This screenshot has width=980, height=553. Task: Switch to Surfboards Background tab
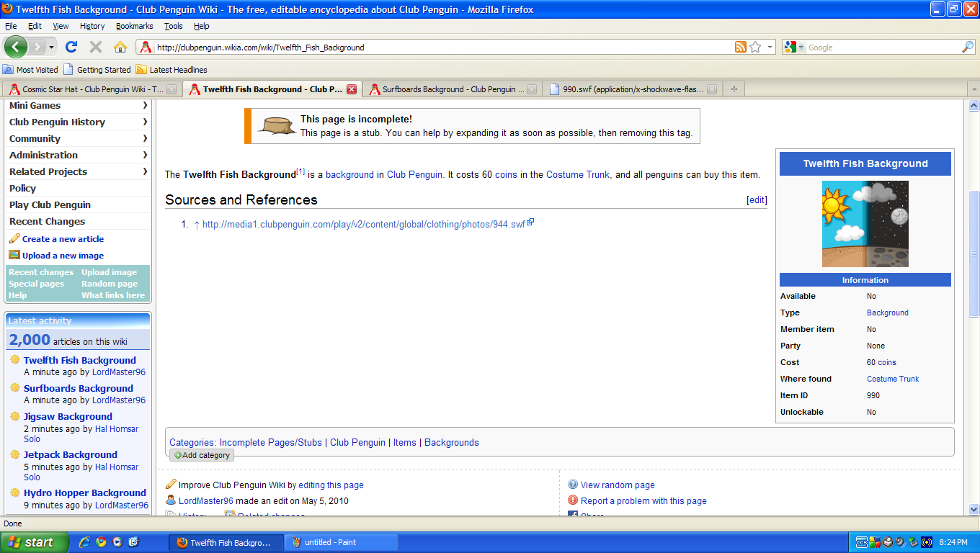[452, 89]
